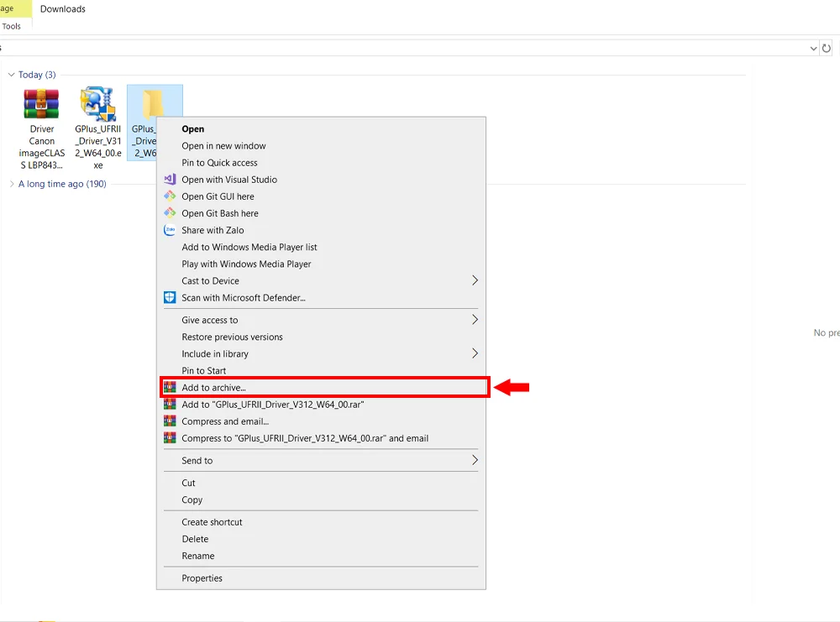840x622 pixels.
Task: Choose Rename from the context menu
Action: point(321,557)
